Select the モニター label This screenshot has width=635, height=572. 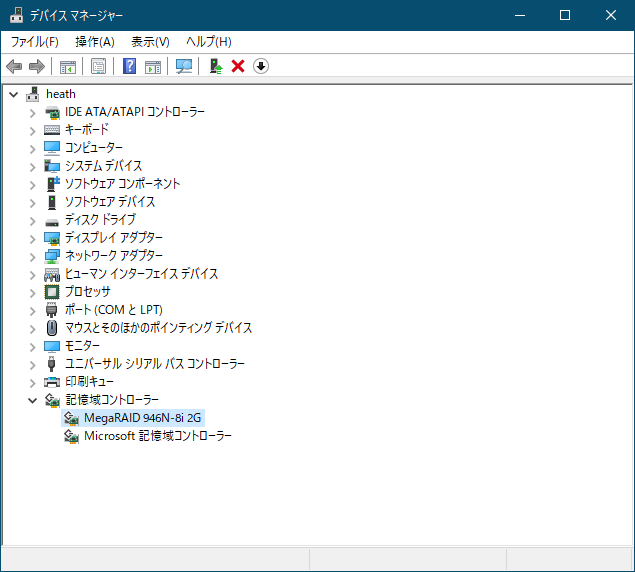click(x=82, y=346)
